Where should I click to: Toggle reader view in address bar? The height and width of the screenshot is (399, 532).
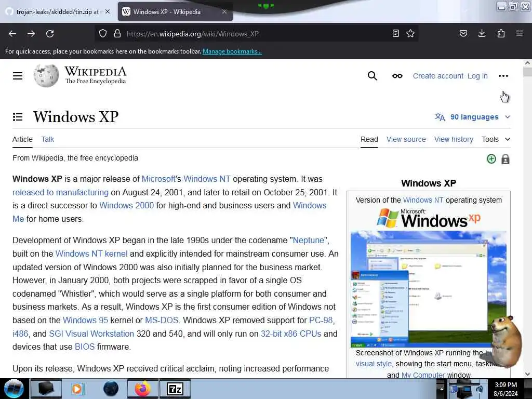[x=395, y=34]
